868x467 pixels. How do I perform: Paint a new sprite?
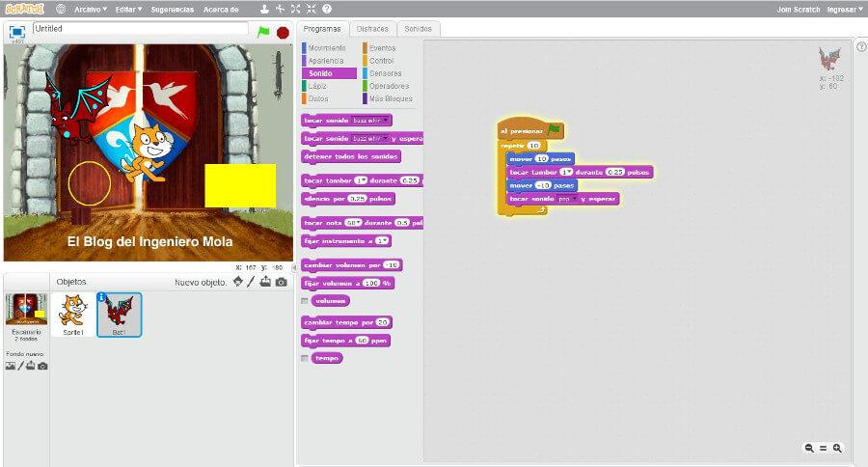pyautogui.click(x=251, y=282)
